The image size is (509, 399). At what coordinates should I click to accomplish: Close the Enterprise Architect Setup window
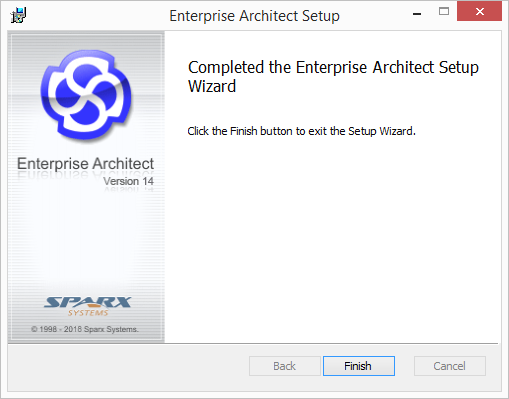pyautogui.click(x=479, y=11)
